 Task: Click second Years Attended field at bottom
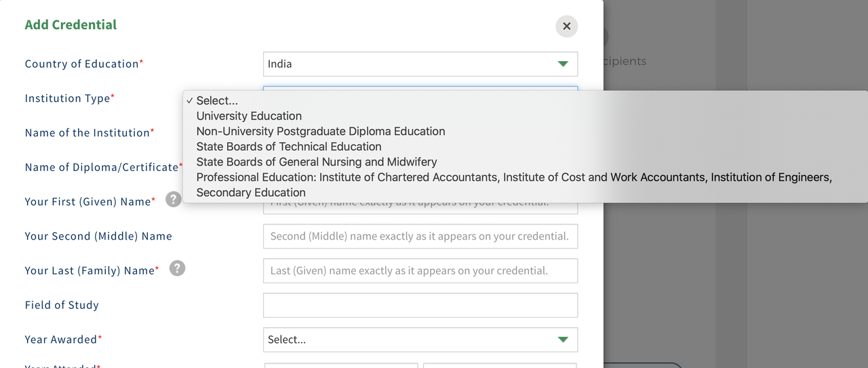pyautogui.click(x=500, y=365)
